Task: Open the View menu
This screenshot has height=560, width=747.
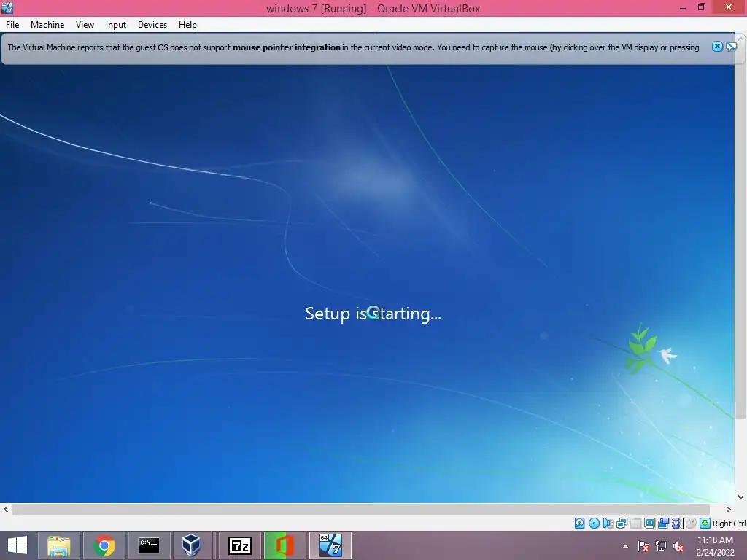Action: (x=85, y=25)
